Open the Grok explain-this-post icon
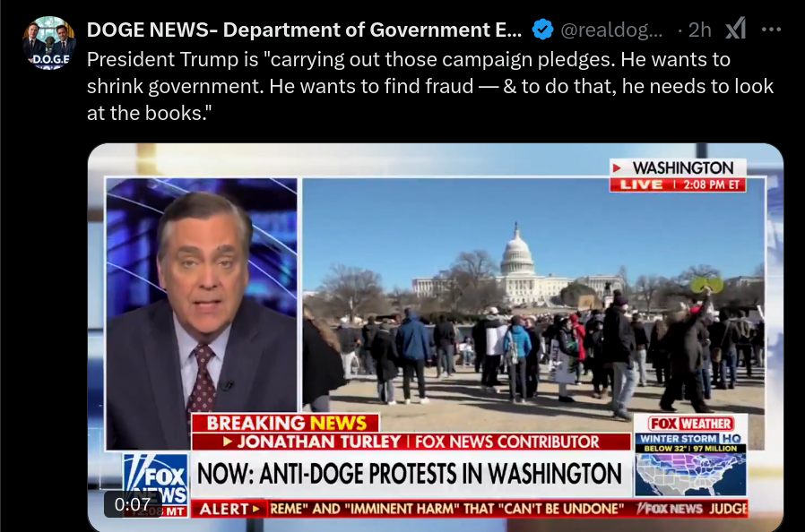 pos(736,29)
